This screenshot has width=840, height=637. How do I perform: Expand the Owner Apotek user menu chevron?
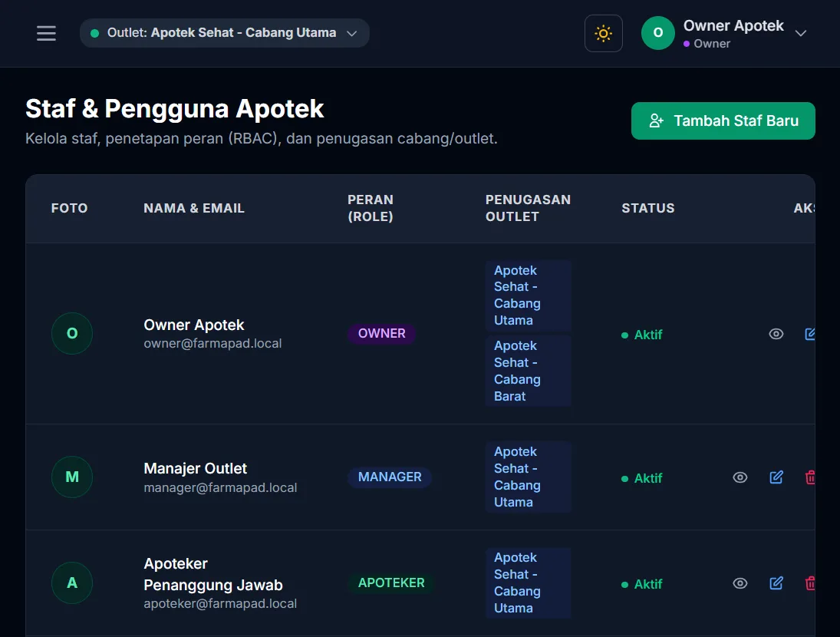(800, 33)
